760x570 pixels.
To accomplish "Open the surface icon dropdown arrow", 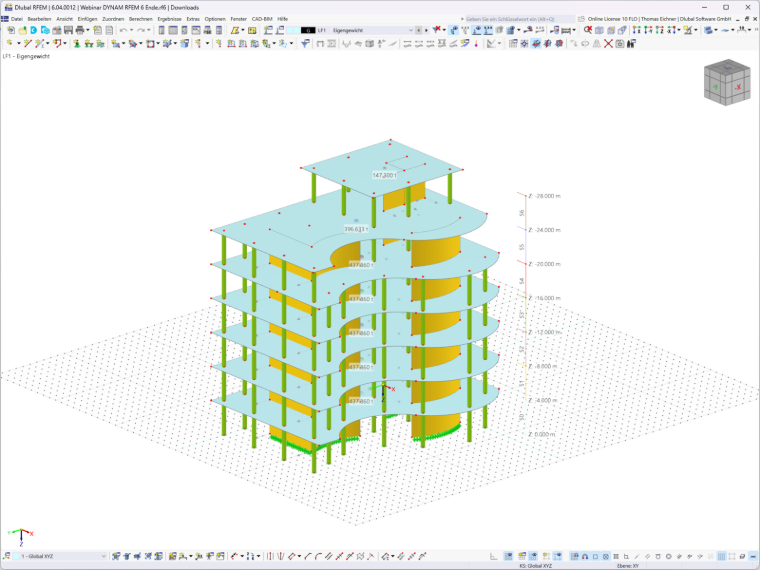I will [x=242, y=30].
